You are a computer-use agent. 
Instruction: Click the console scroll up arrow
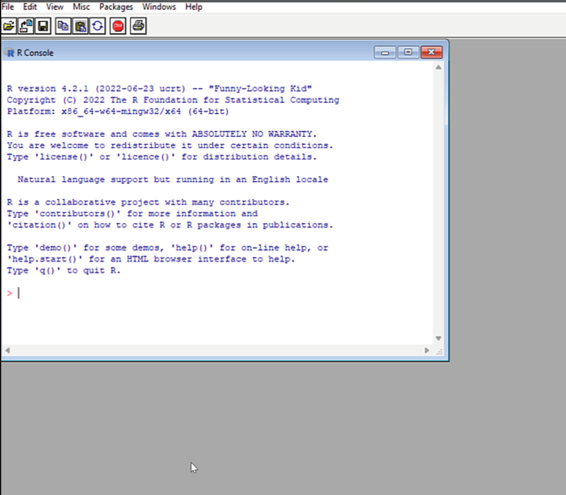click(x=438, y=68)
